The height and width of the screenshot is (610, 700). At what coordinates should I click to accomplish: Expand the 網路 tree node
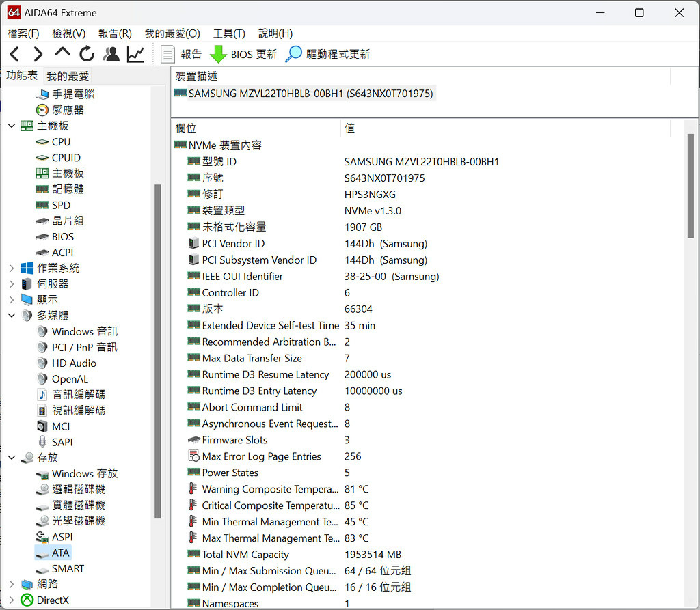coord(12,584)
